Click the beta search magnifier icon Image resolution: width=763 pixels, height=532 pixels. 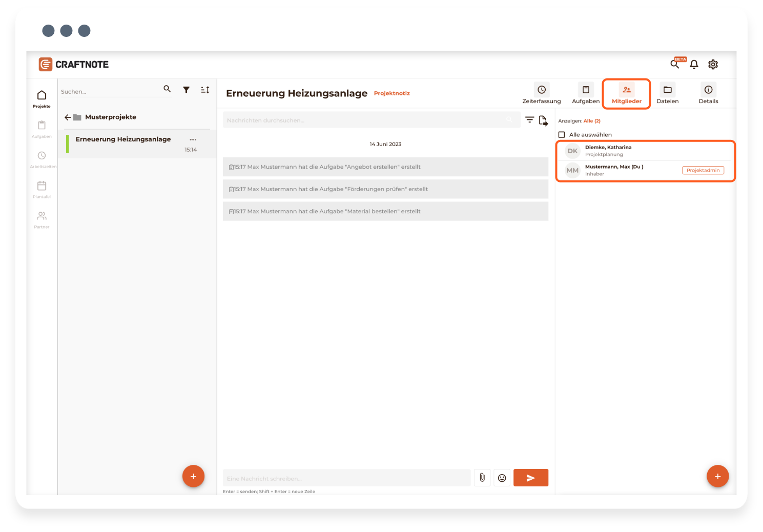675,65
